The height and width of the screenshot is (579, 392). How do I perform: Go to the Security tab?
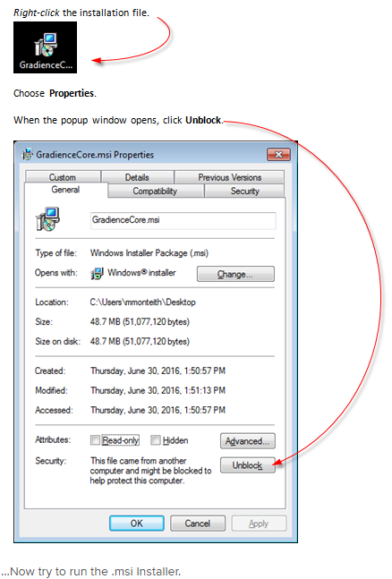pyautogui.click(x=244, y=191)
